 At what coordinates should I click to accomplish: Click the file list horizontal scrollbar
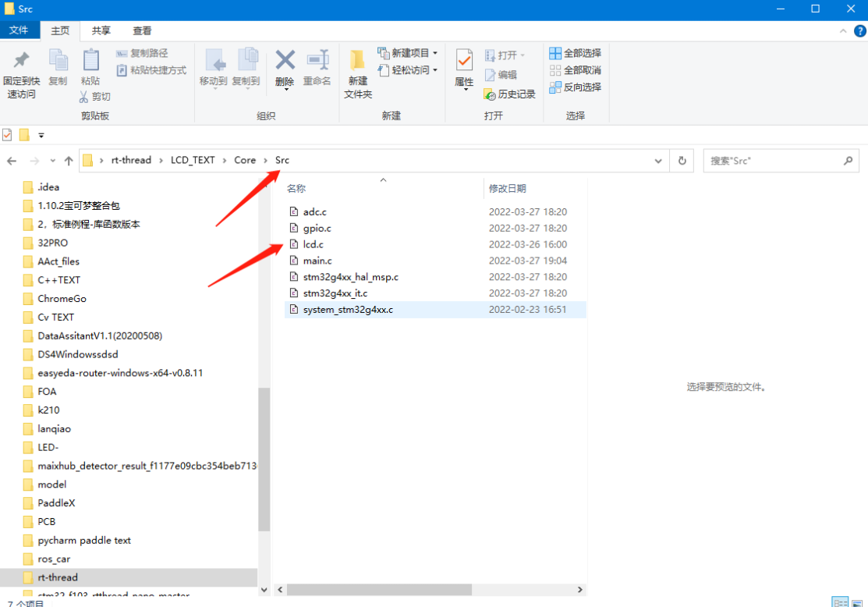click(379, 590)
